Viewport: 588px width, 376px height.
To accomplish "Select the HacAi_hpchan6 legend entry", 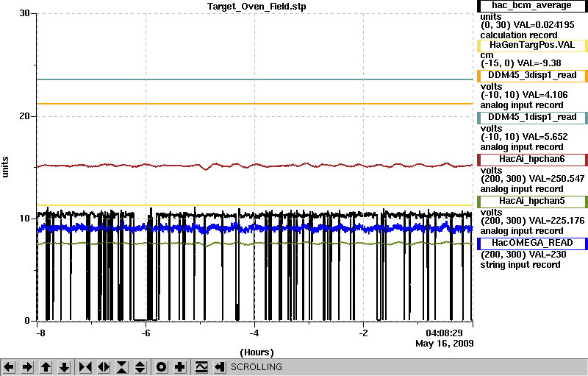I will 532,160.
